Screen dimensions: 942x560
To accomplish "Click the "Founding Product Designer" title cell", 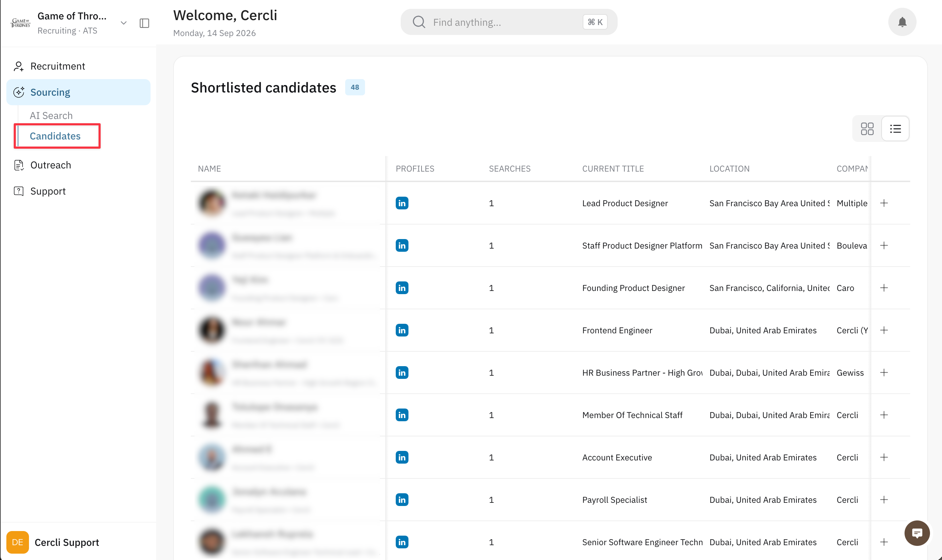I will point(633,288).
